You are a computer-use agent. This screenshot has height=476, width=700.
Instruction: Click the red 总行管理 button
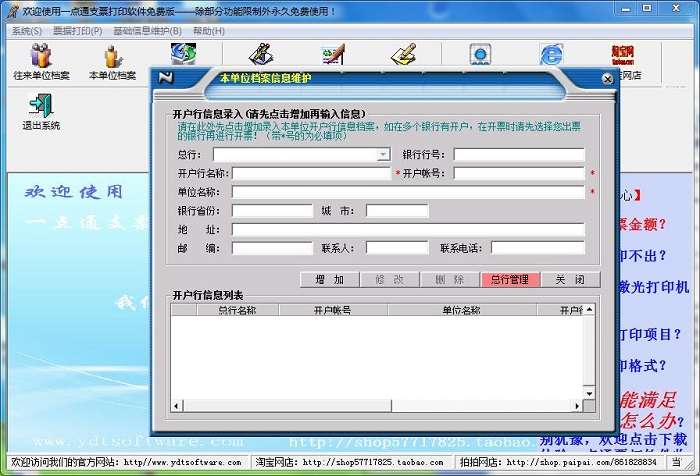[510, 280]
